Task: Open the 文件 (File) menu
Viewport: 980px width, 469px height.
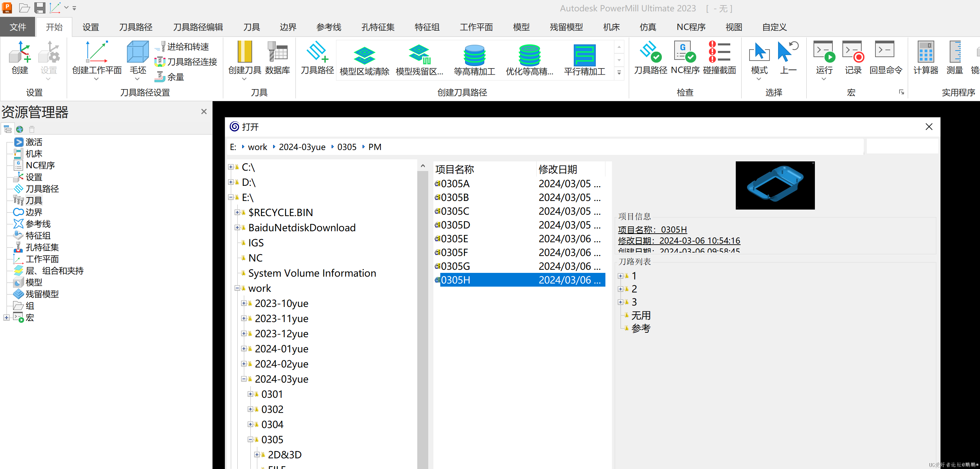Action: coord(18,27)
